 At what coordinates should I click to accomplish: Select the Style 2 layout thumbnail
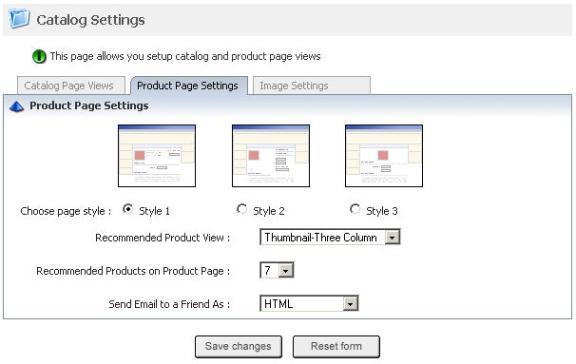click(x=271, y=156)
